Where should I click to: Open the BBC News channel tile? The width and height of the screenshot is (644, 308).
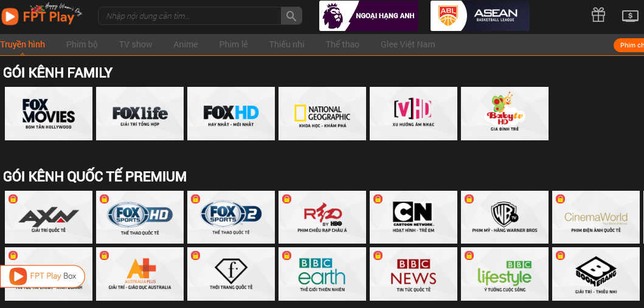click(414, 274)
